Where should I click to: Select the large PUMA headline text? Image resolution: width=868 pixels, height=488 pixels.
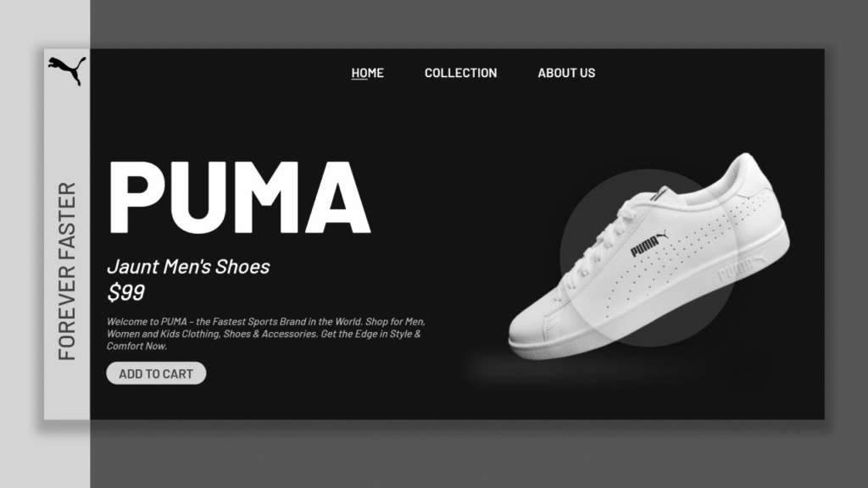(239, 197)
